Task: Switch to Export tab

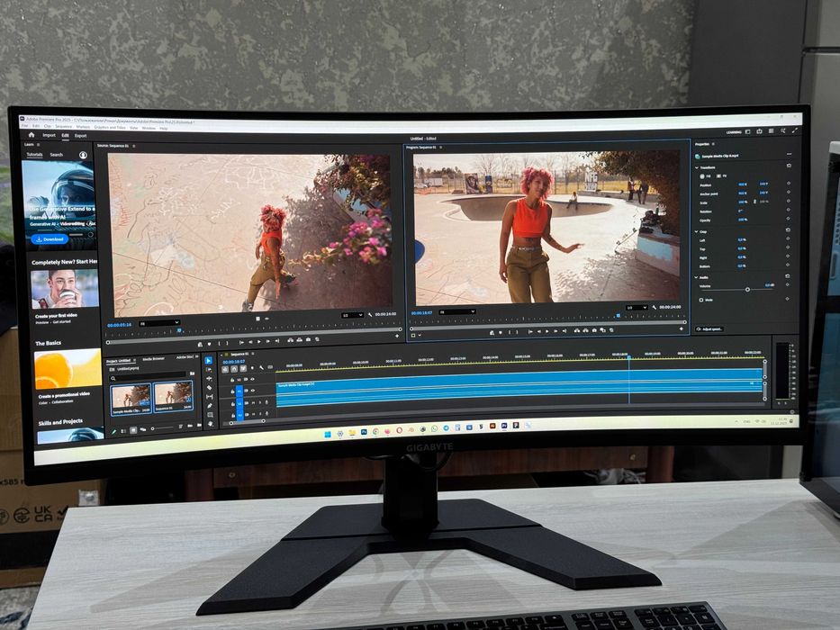Action: (81, 136)
